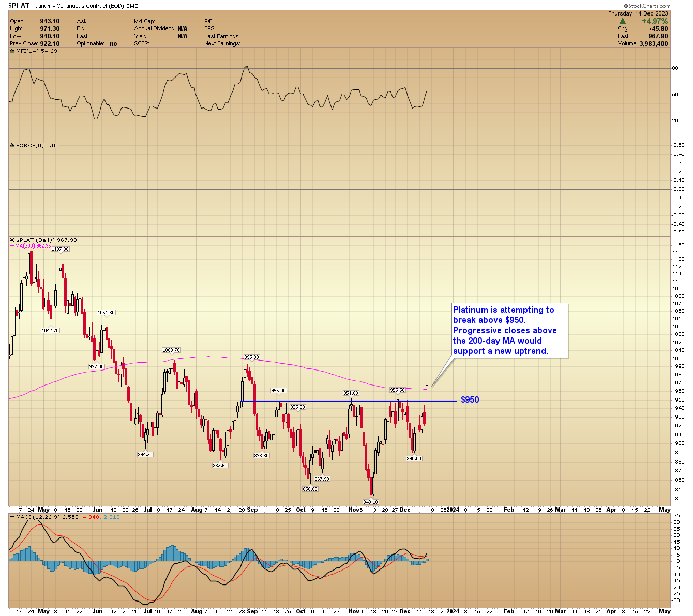Click the green up-arrow change icon

623,21
